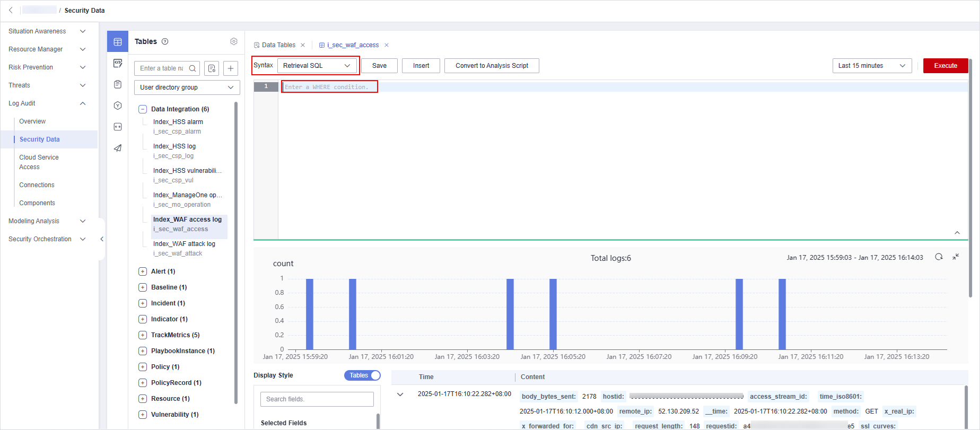Expand the first log row chevron
This screenshot has height=430, width=980.
(400, 394)
